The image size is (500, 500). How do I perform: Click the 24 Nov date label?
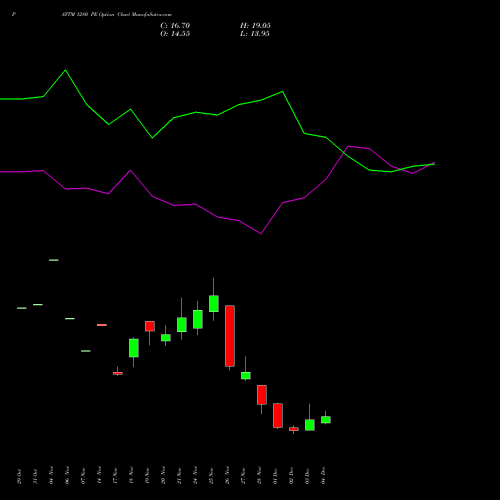[195, 476]
